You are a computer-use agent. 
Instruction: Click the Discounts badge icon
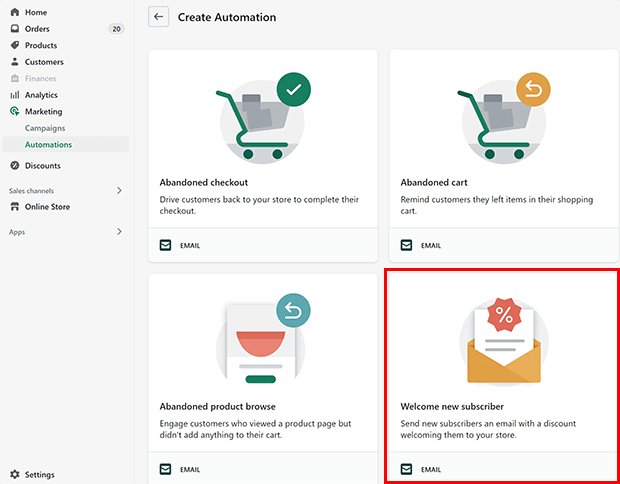coord(15,166)
